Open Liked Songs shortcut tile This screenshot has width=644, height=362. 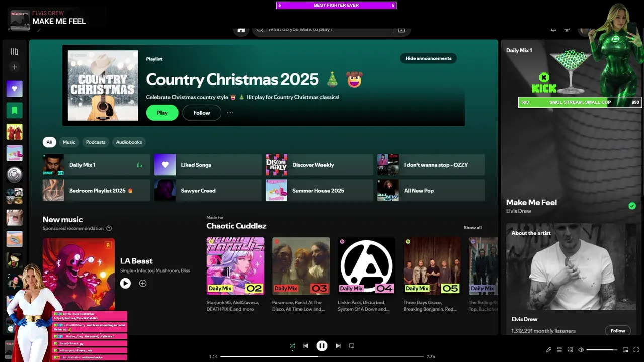coord(208,165)
